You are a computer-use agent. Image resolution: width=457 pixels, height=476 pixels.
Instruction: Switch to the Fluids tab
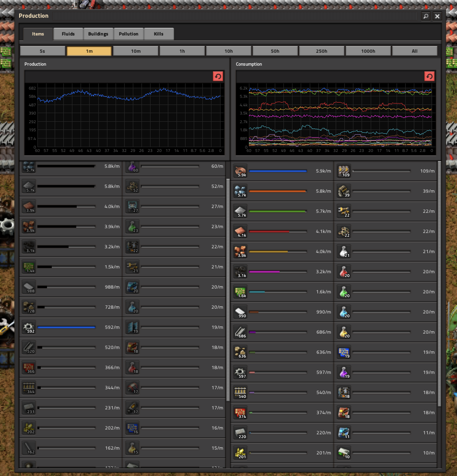click(68, 34)
